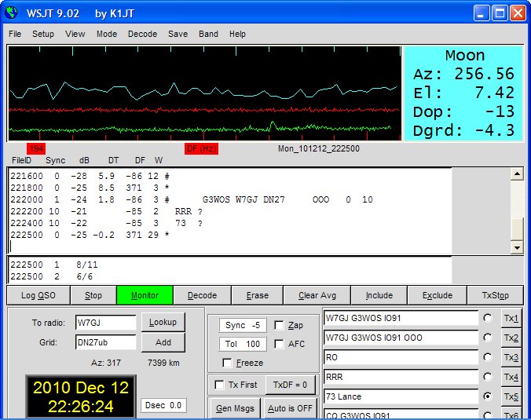Click the average line 222500 1 8/11
The width and height of the screenshot is (531, 420).
coord(54,265)
